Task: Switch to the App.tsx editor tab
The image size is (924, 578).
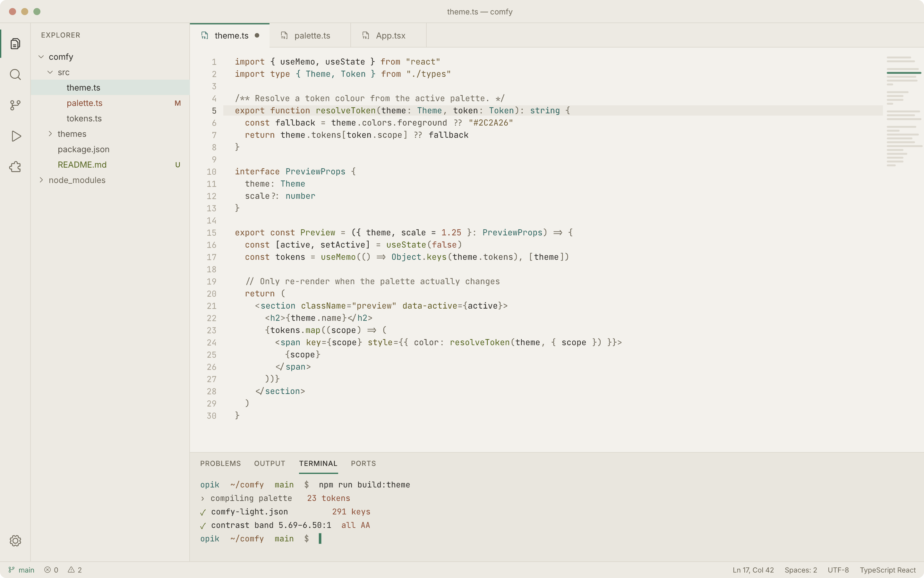Action: 388,36
